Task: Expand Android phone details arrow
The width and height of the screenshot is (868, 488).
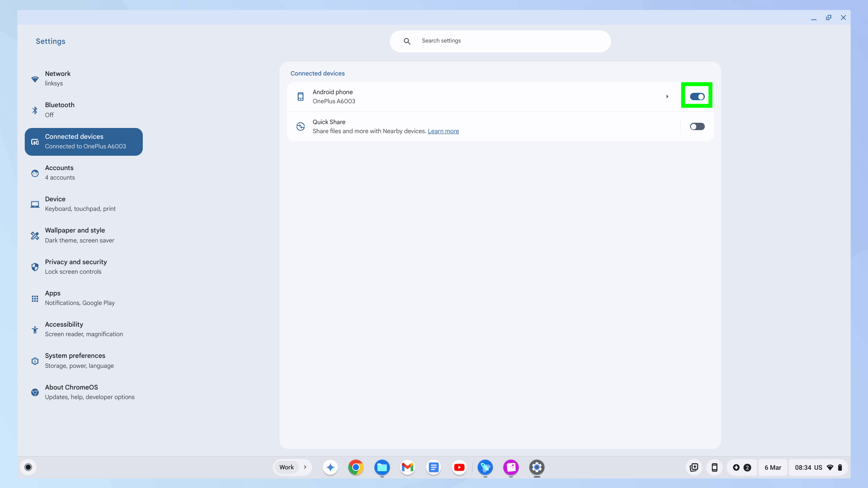Action: point(667,96)
